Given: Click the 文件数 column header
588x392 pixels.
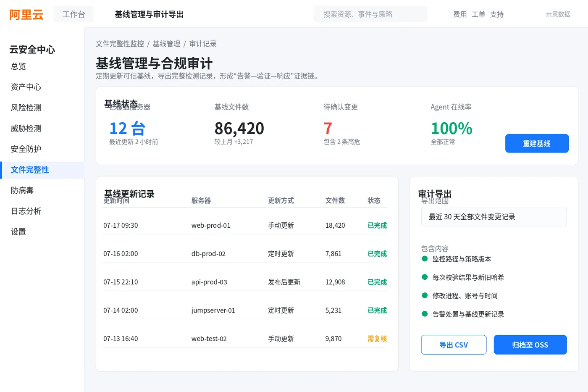Looking at the screenshot, I should [335, 200].
